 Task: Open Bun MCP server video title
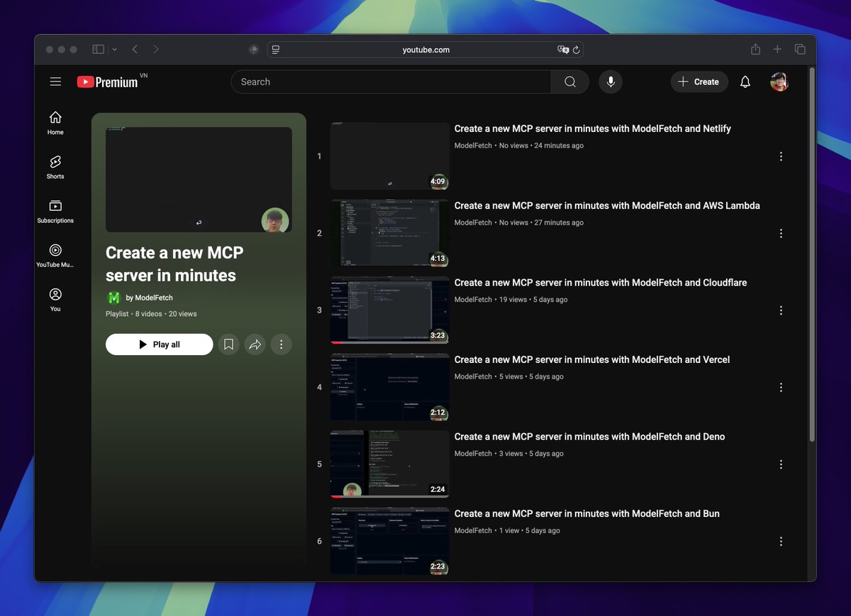click(x=587, y=514)
